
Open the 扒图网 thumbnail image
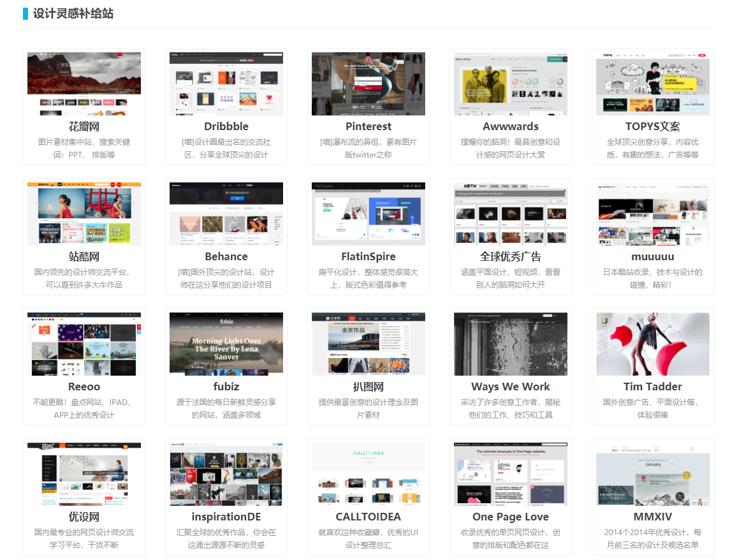(x=369, y=344)
